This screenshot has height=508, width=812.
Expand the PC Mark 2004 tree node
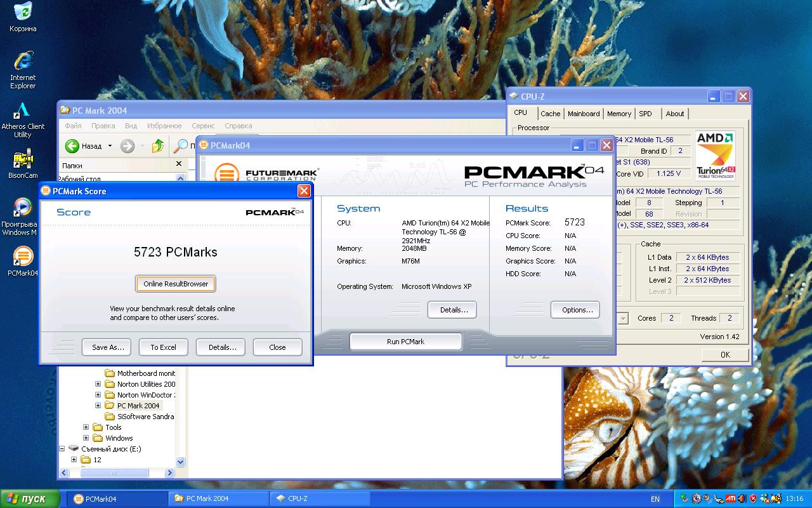[98, 405]
